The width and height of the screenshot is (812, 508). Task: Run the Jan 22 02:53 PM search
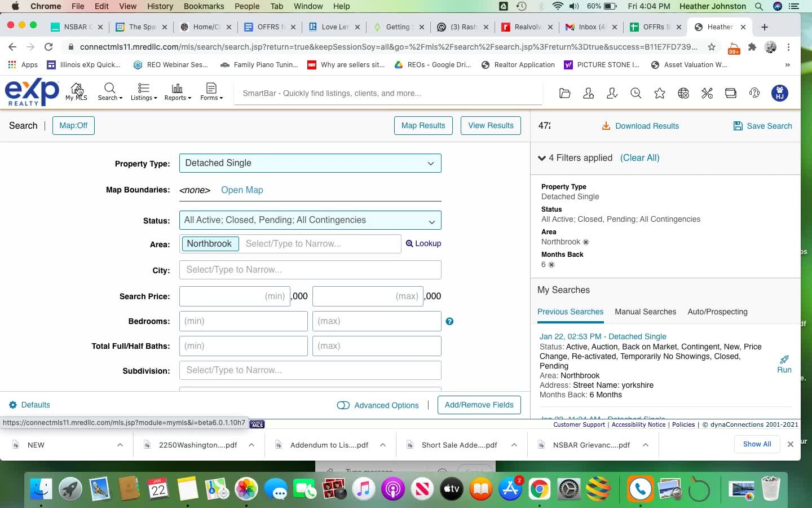[784, 365]
